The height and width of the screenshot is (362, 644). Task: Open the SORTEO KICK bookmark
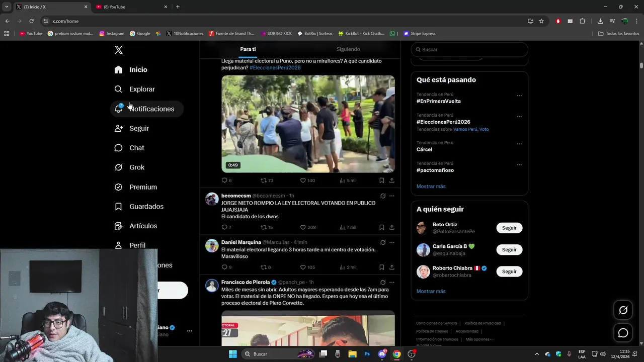pos(276,34)
